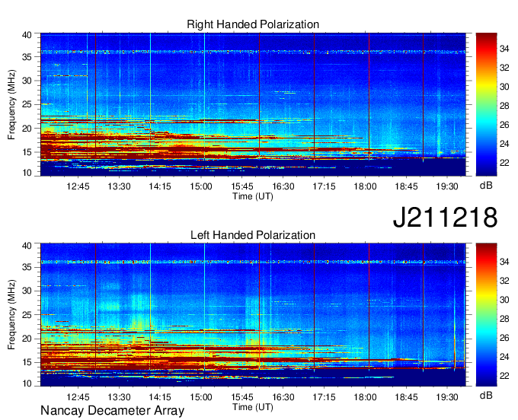Click the 'Left Handed Polarization' plot title
518x420 pixels.
point(253,235)
